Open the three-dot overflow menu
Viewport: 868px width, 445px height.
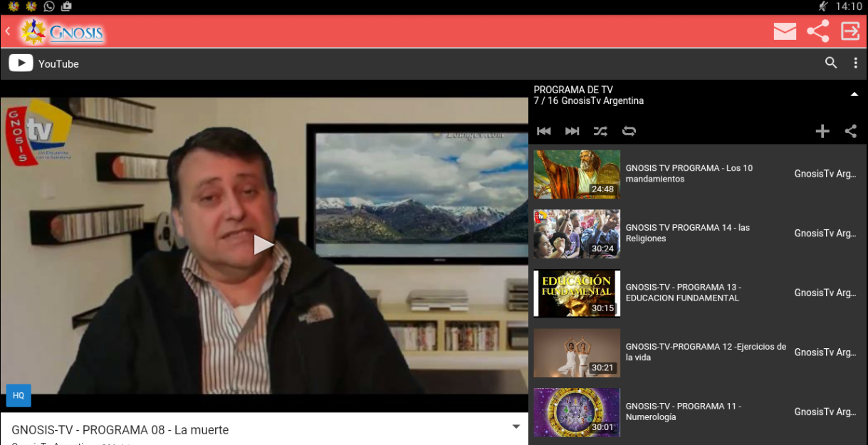point(856,63)
